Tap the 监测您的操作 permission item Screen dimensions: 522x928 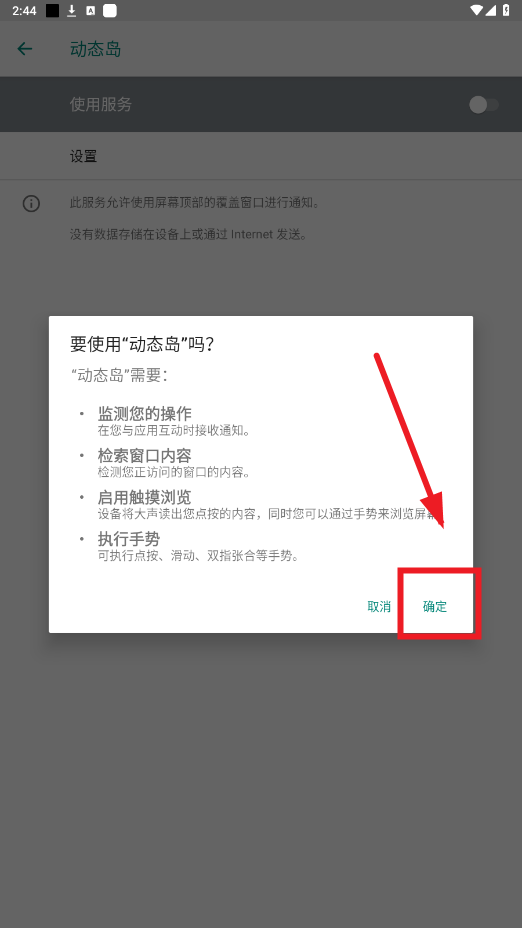174,421
